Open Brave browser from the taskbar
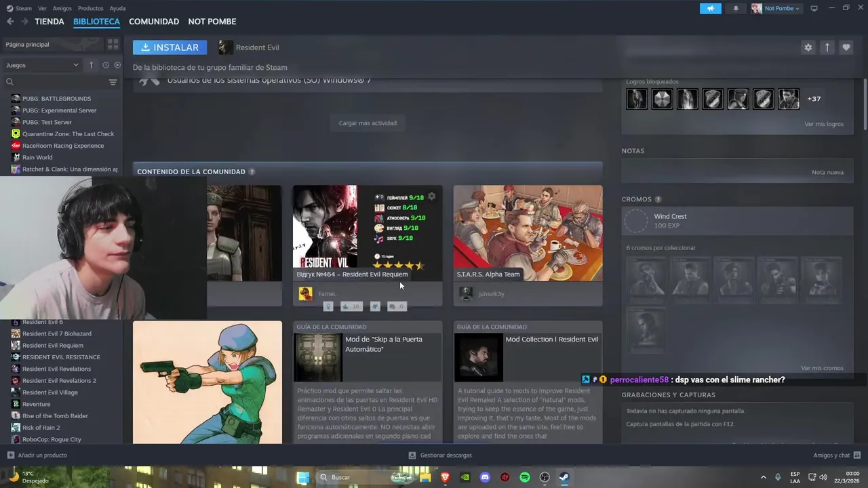The width and height of the screenshot is (868, 488). pos(446,477)
